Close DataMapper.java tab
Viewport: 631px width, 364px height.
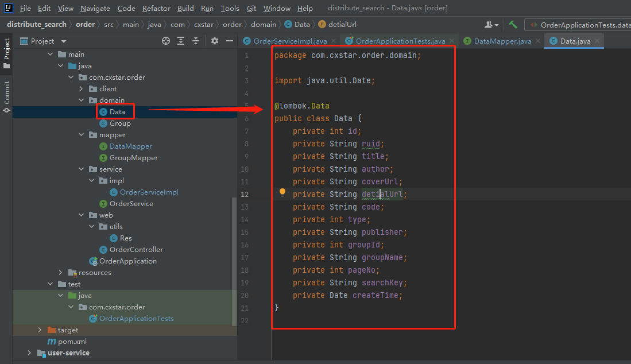[x=537, y=41]
